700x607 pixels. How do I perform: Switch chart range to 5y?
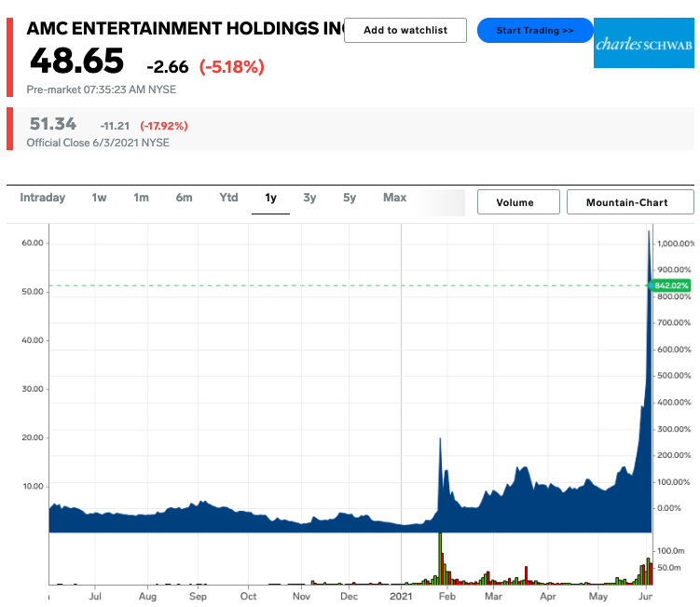coord(350,198)
